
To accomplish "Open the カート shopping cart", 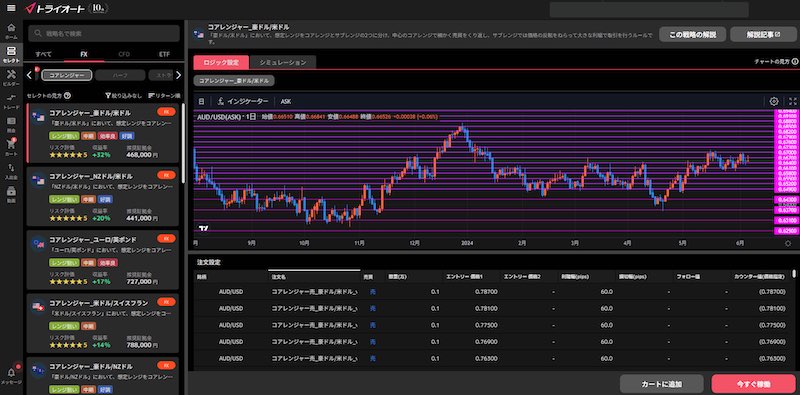I will click(11, 147).
